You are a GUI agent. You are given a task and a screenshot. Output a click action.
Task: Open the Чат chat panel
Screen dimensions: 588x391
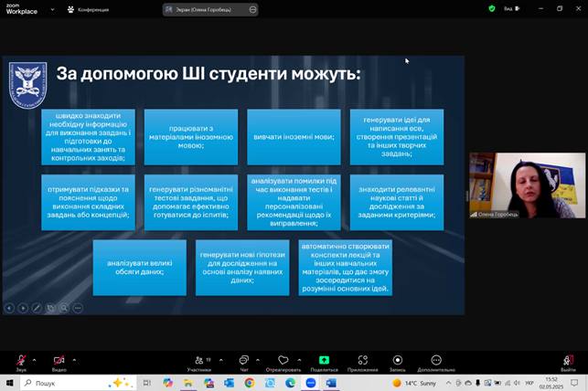(243, 360)
